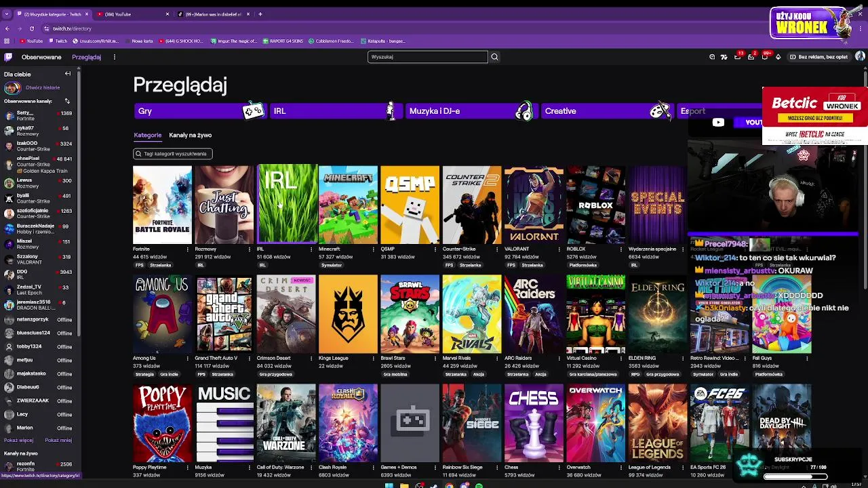This screenshot has height=488, width=868.
Task: Click the search magnifier button
Action: (x=494, y=57)
